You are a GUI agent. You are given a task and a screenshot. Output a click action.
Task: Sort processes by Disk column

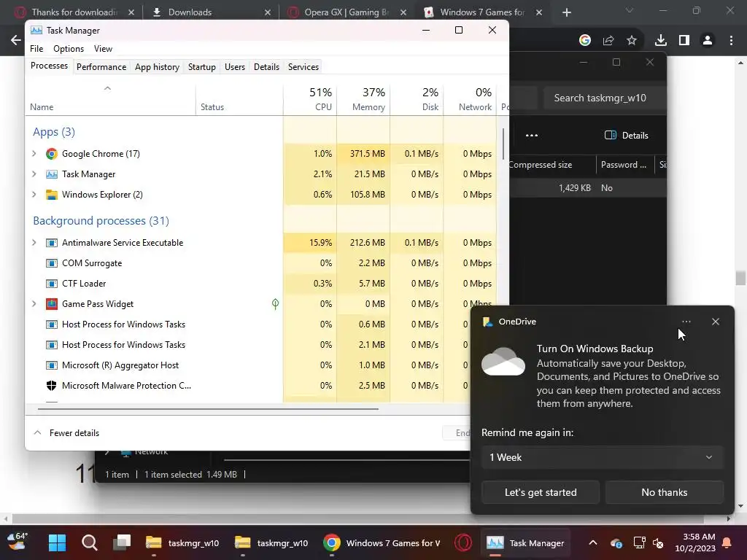417,99
